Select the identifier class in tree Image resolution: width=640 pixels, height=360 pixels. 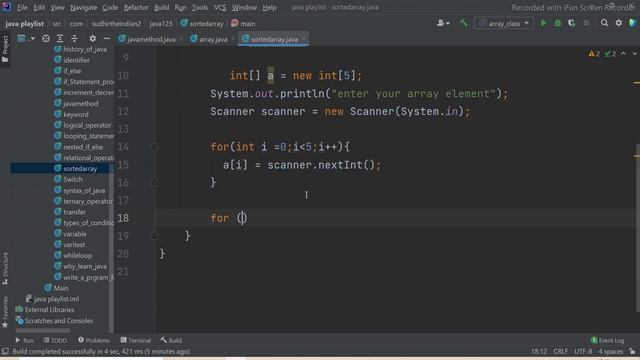tap(72, 60)
